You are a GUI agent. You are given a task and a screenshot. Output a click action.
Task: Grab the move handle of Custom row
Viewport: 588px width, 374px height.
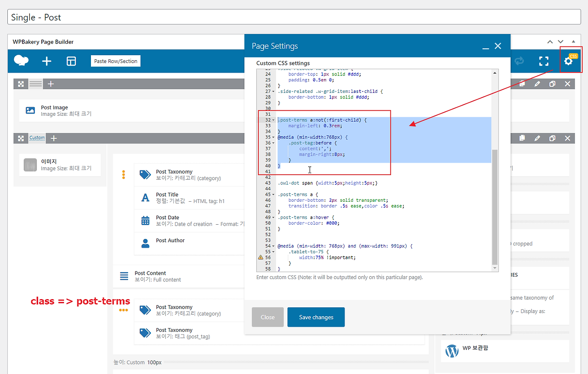(21, 138)
